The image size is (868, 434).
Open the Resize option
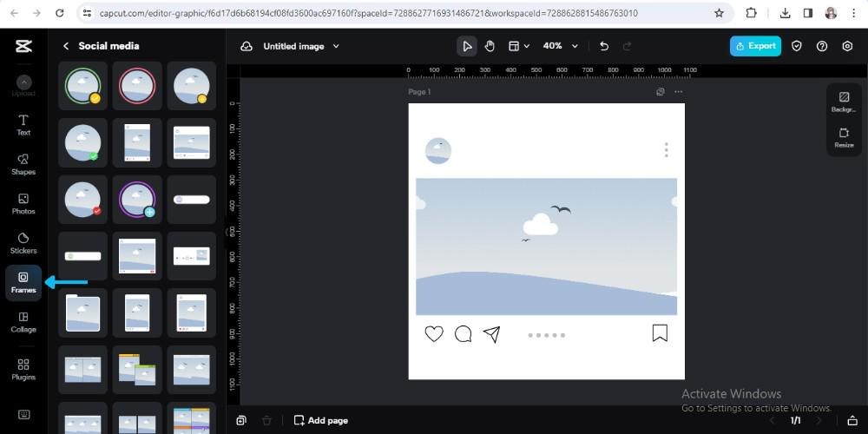844,138
